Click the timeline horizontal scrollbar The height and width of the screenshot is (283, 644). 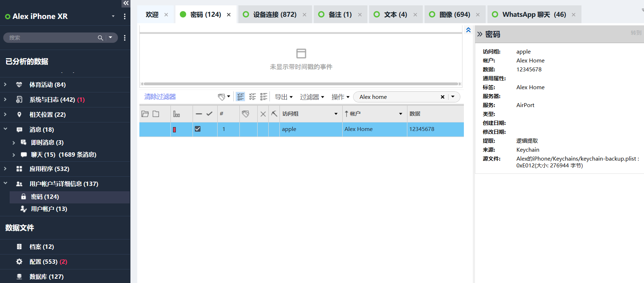(301, 84)
